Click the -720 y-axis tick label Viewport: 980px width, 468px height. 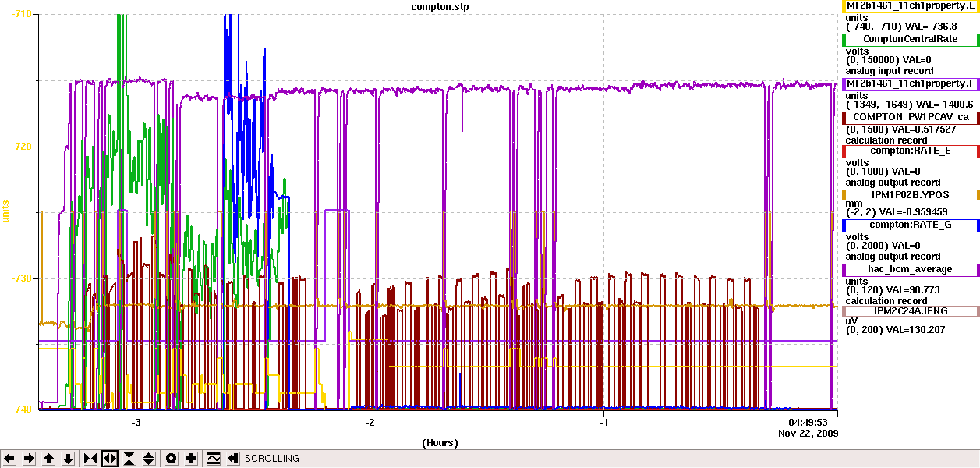(23, 146)
